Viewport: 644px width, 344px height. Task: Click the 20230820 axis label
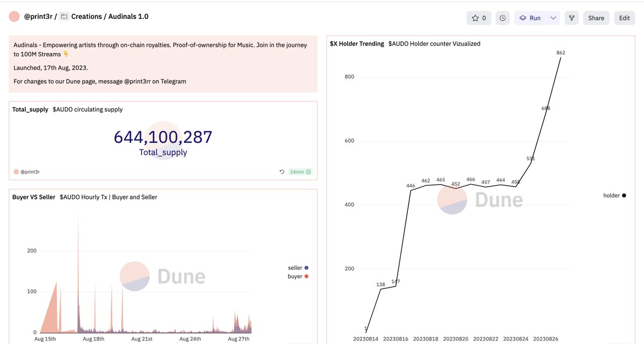456,339
